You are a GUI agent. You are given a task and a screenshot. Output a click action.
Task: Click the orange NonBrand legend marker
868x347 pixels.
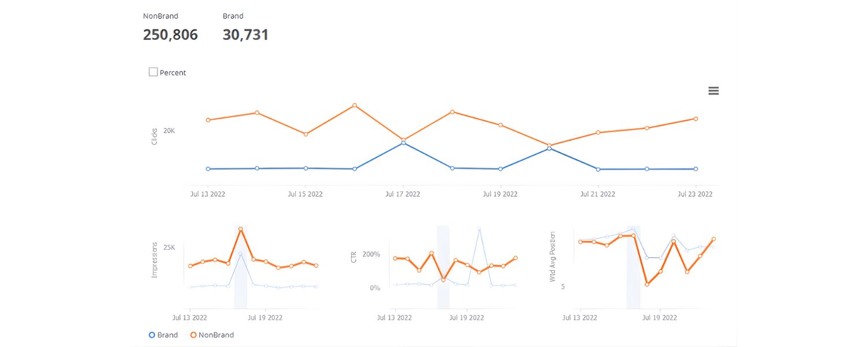pyautogui.click(x=193, y=335)
